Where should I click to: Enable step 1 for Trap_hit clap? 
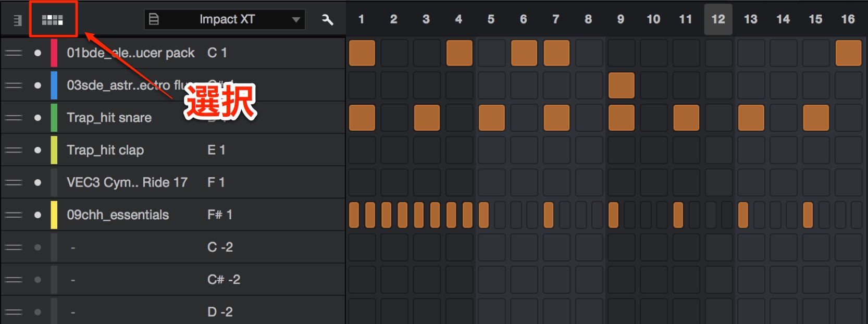[x=362, y=150]
